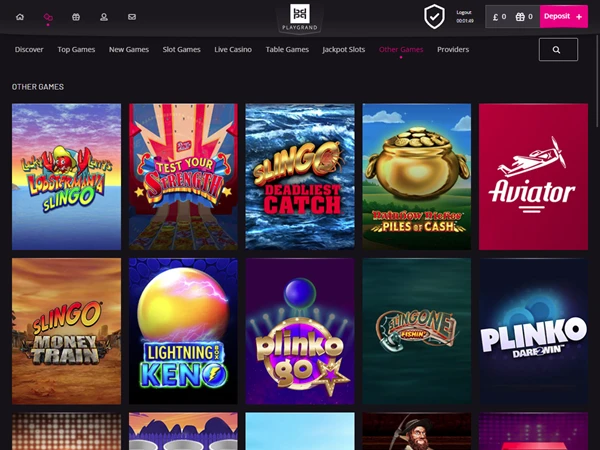
Task: Open the casino games icon
Action: tap(48, 17)
